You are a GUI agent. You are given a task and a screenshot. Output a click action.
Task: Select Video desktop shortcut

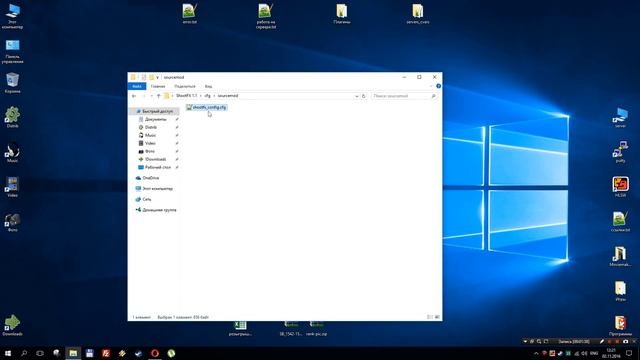click(12, 187)
